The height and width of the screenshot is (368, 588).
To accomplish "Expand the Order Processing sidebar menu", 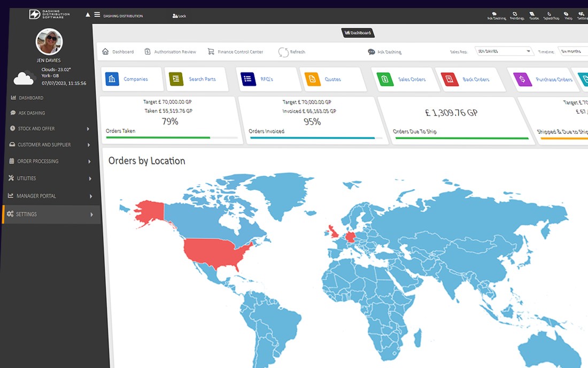I will tap(50, 162).
